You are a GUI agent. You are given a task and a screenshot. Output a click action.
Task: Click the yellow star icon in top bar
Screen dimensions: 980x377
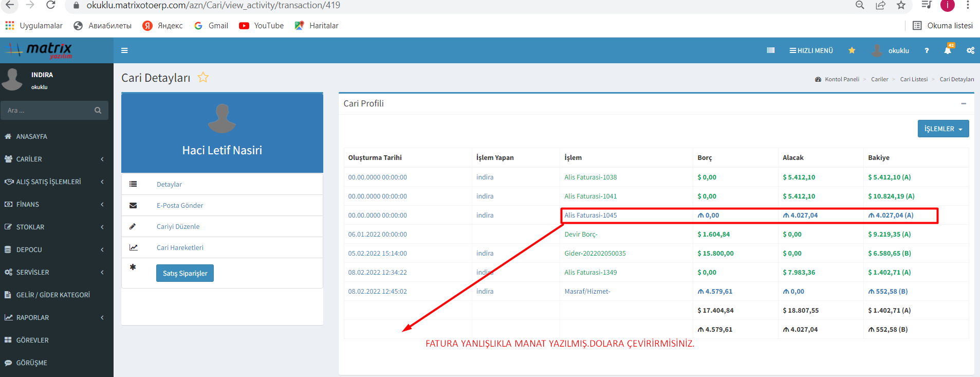point(852,50)
